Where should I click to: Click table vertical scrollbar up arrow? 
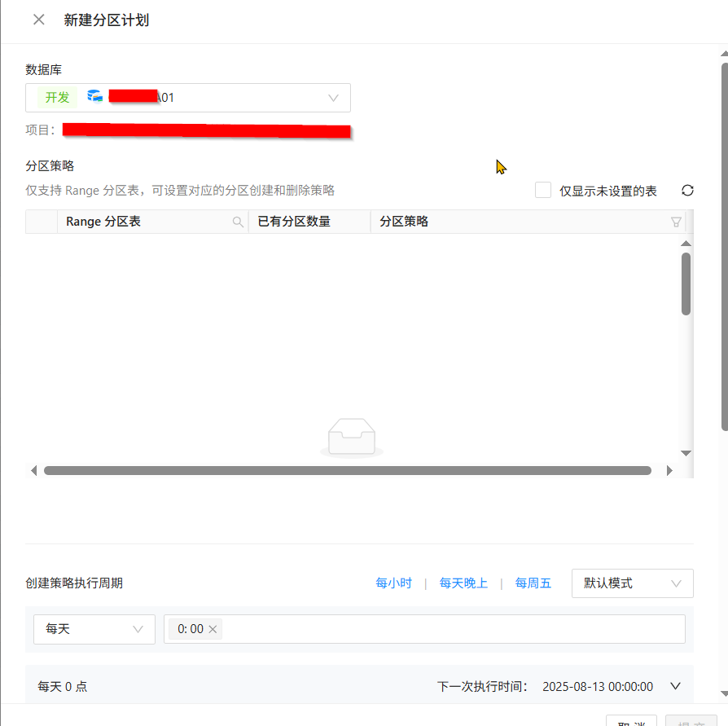pyautogui.click(x=686, y=244)
